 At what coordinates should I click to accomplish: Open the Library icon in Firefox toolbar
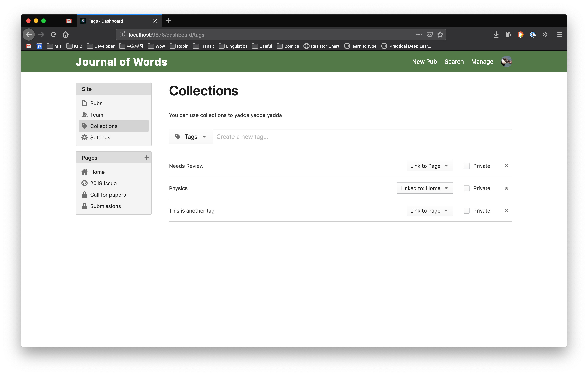508,35
